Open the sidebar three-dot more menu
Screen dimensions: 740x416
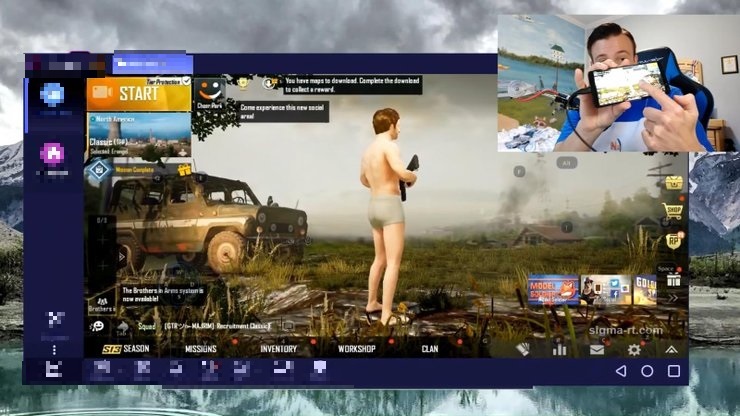[x=54, y=350]
